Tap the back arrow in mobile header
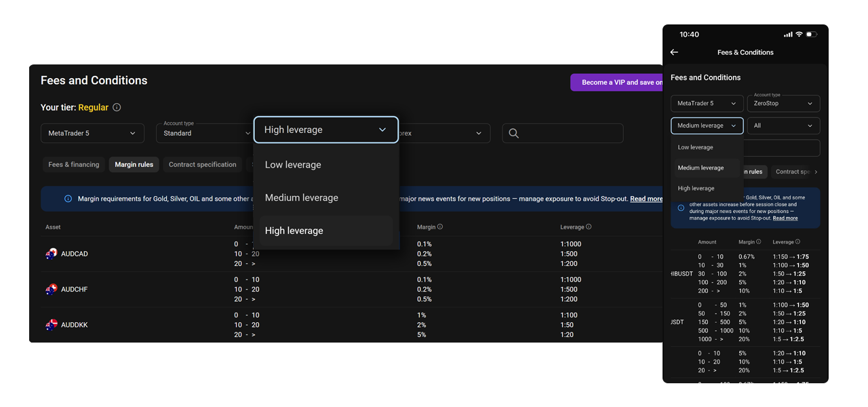 pyautogui.click(x=674, y=52)
